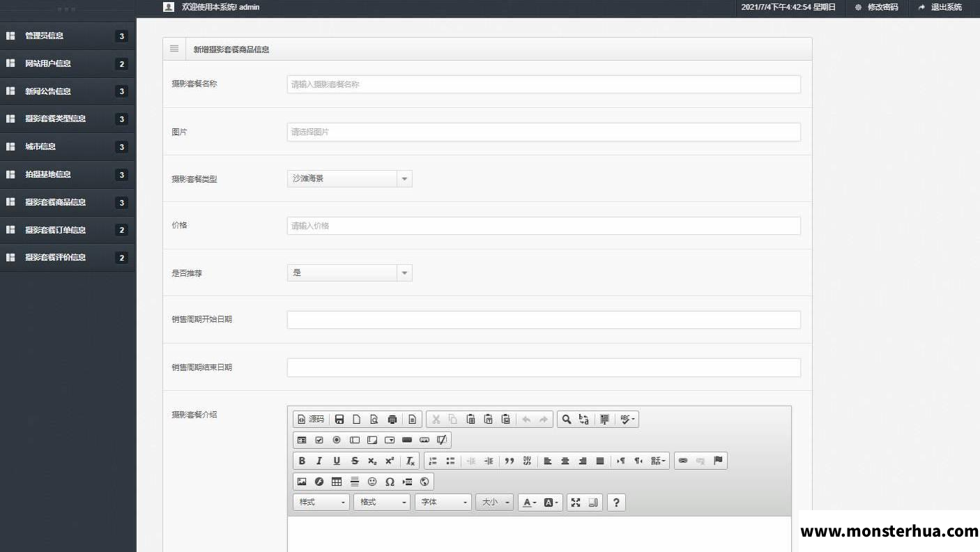This screenshot has height=552, width=980.
Task: Open the editor help question mark
Action: point(616,502)
